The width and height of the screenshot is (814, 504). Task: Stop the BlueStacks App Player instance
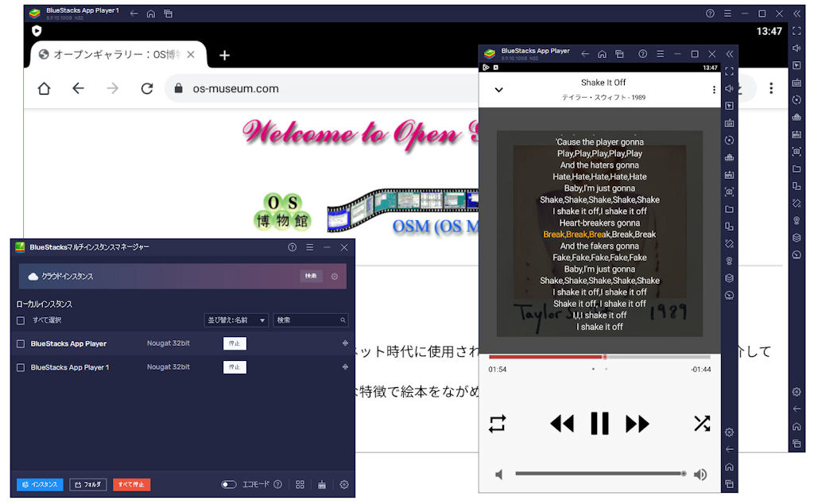(235, 343)
